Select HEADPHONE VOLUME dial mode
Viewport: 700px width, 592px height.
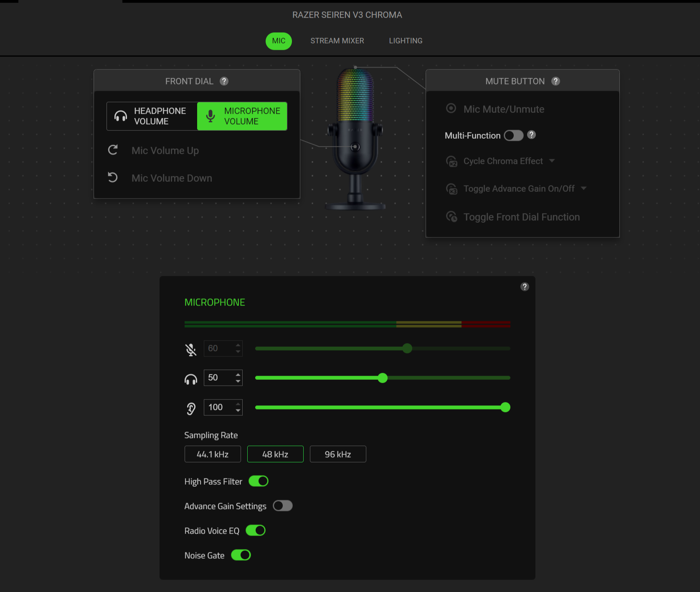pyautogui.click(x=152, y=116)
